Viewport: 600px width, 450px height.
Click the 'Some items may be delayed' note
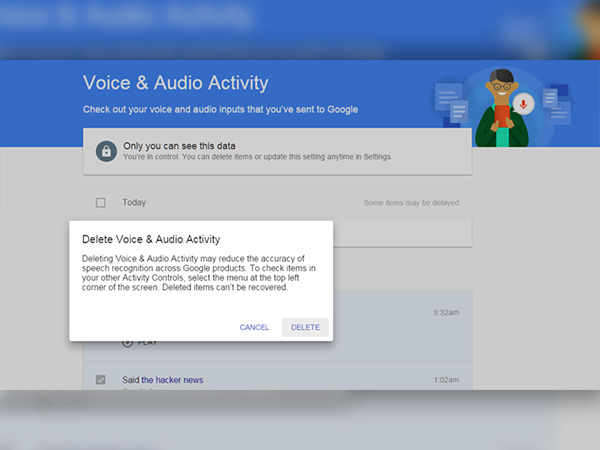coord(411,203)
